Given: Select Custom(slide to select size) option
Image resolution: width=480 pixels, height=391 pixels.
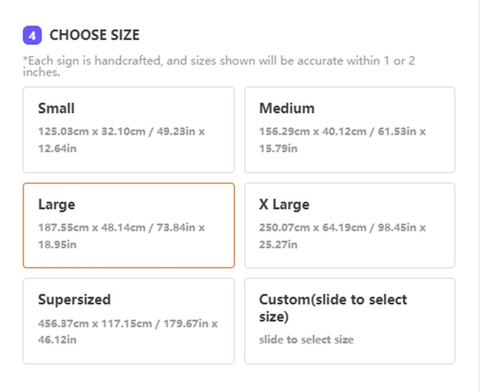Looking at the screenshot, I should 350,321.
